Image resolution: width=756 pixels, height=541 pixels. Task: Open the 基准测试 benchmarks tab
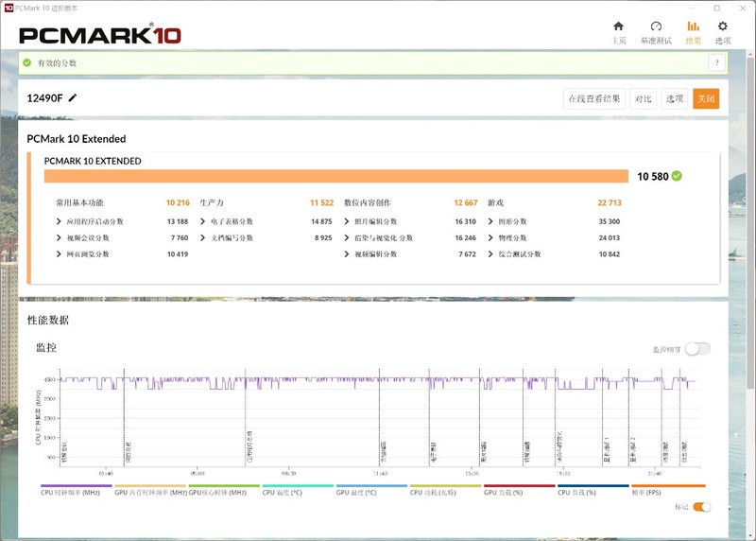(656, 32)
